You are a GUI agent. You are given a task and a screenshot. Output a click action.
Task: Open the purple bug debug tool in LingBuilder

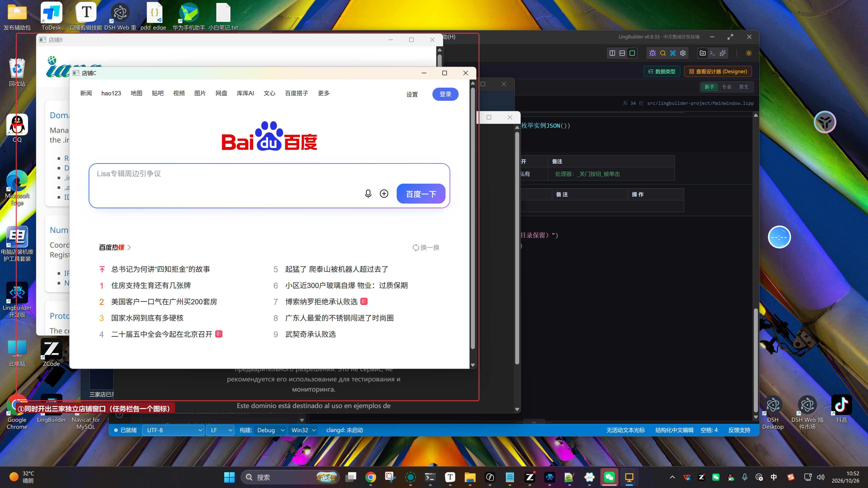[x=653, y=53]
